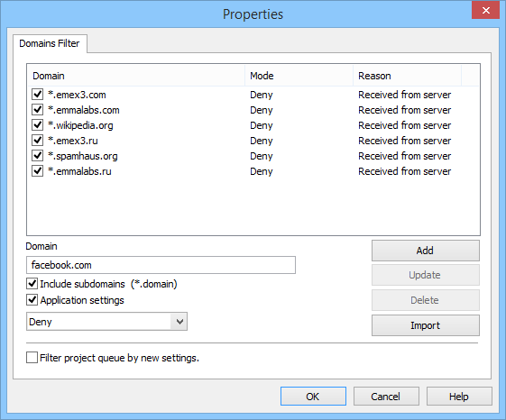Click Deny mode cell for *.wikipedia.org

[x=262, y=125]
